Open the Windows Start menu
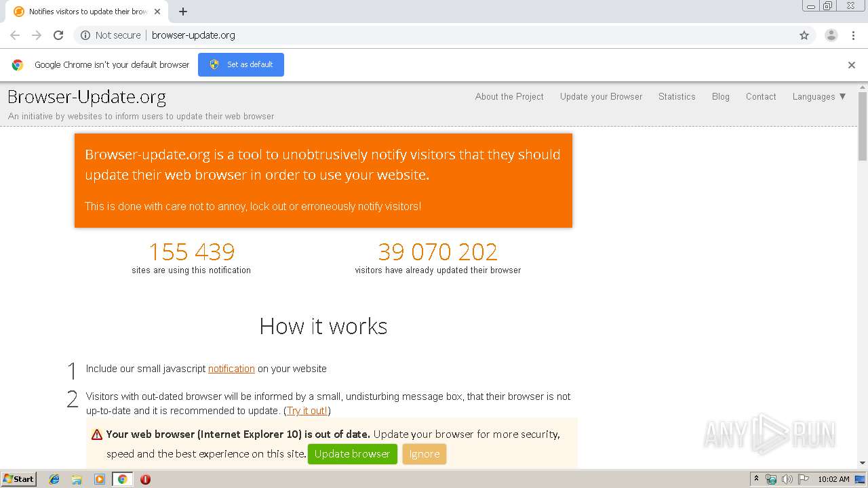This screenshot has height=488, width=868. pyautogui.click(x=19, y=479)
